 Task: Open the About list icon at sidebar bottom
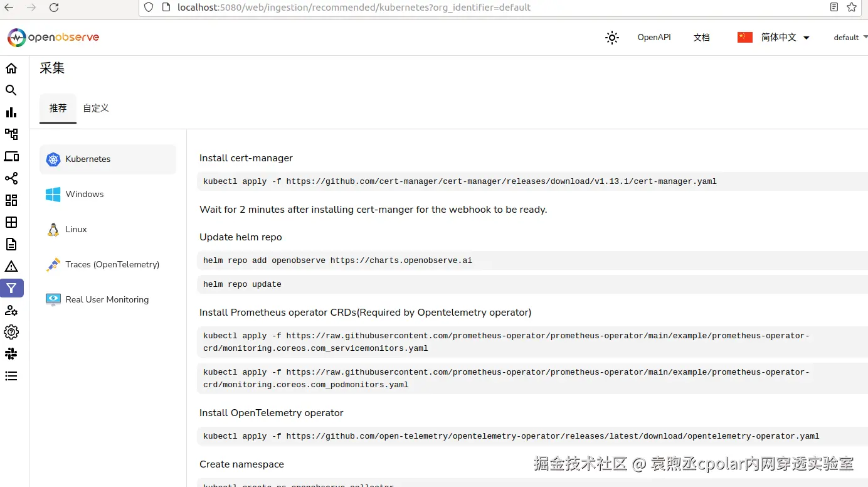[x=11, y=376]
